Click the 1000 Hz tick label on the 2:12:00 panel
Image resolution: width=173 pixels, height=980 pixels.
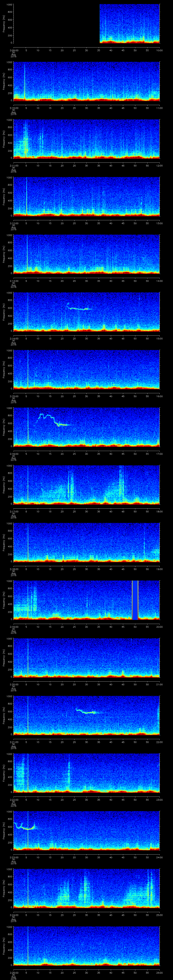(x=9, y=178)
